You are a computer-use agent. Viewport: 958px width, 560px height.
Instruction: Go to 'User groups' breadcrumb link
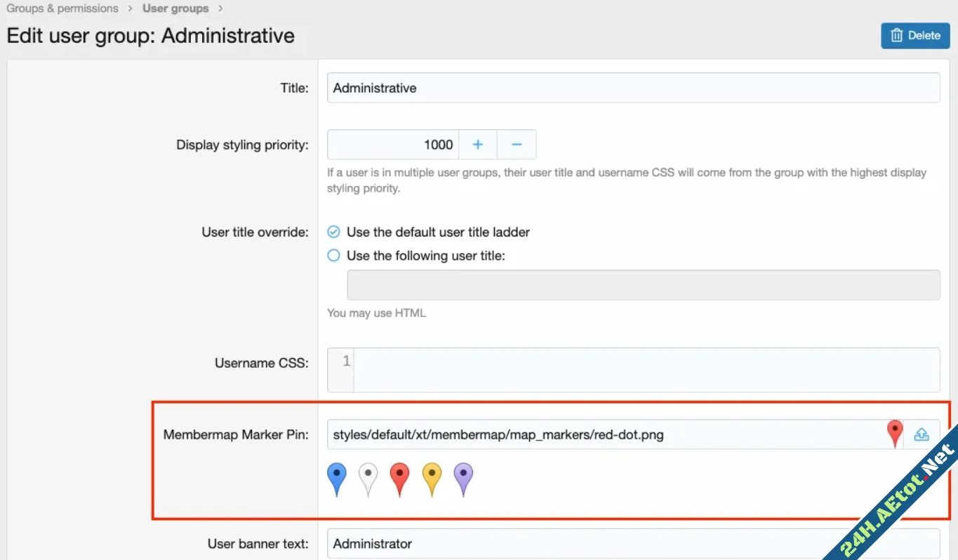tap(175, 8)
